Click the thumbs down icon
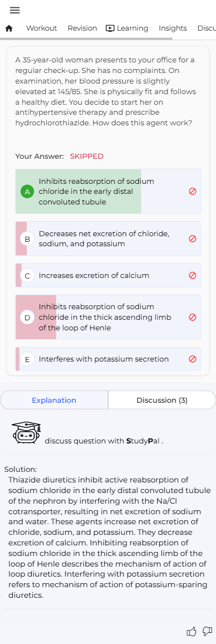This screenshot has width=216, height=644. coord(208,631)
